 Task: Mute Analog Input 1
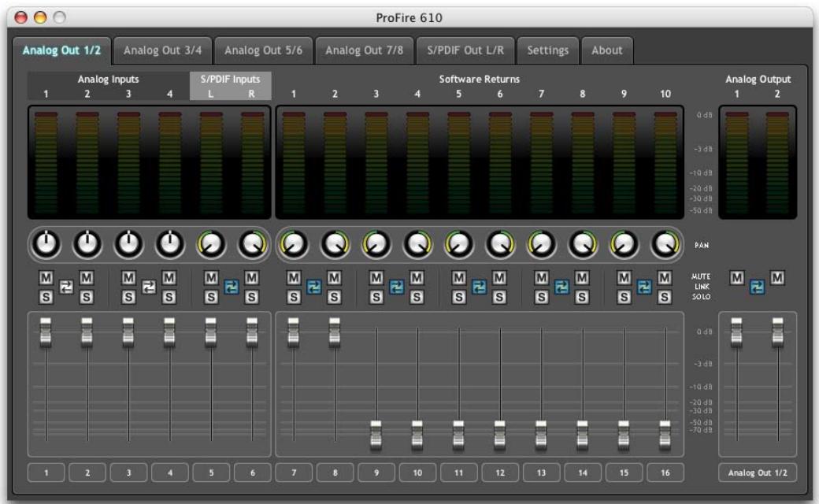(46, 277)
